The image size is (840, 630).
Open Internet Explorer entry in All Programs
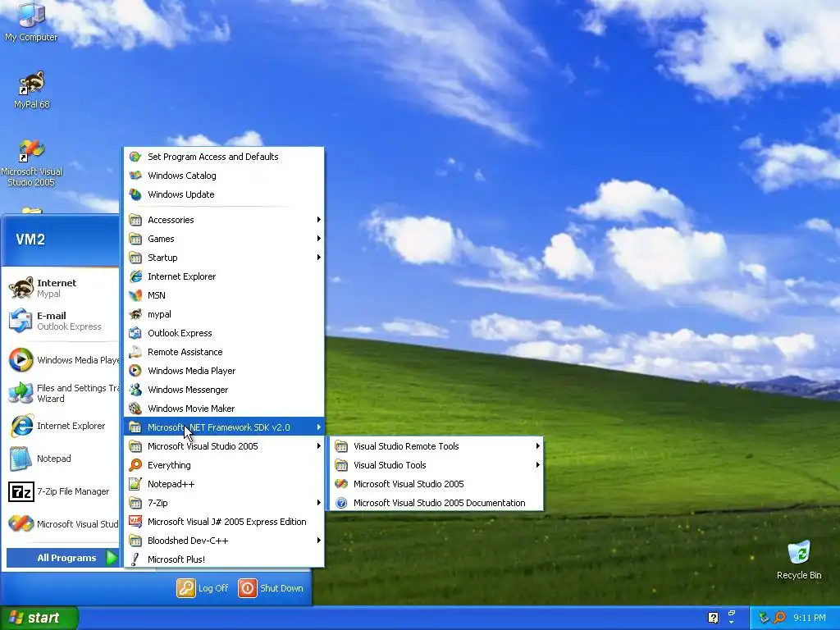click(x=224, y=276)
